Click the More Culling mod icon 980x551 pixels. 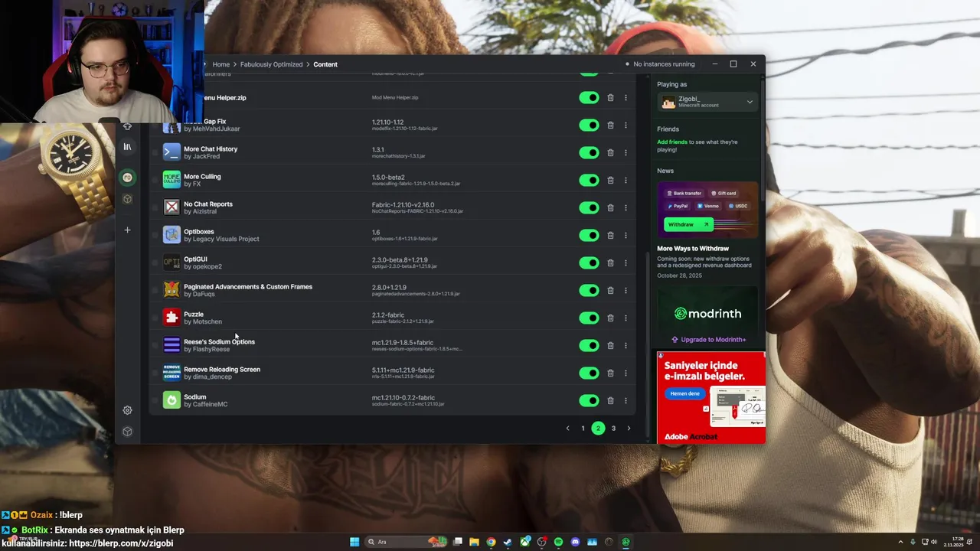coord(171,180)
